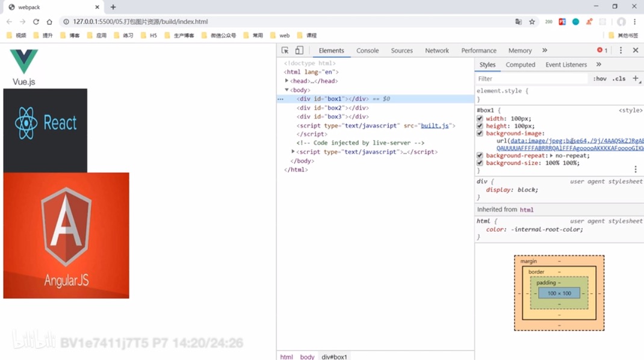Select div#box1 in the breadcrumb bar
644x360 pixels.
pyautogui.click(x=334, y=357)
